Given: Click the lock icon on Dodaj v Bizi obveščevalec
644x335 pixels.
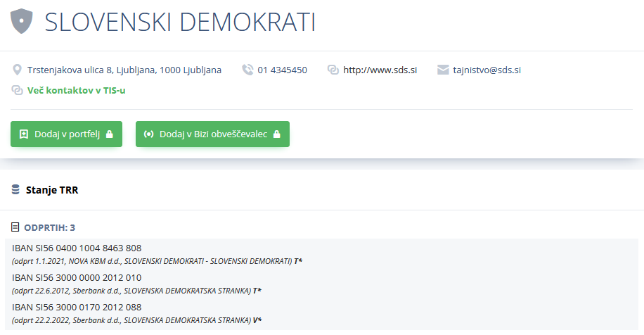Looking at the screenshot, I should coord(277,134).
